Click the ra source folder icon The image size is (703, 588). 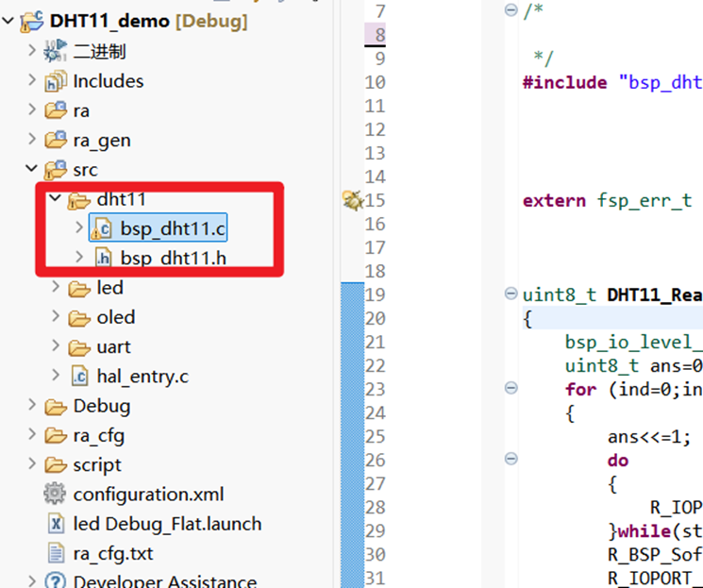tap(56, 110)
